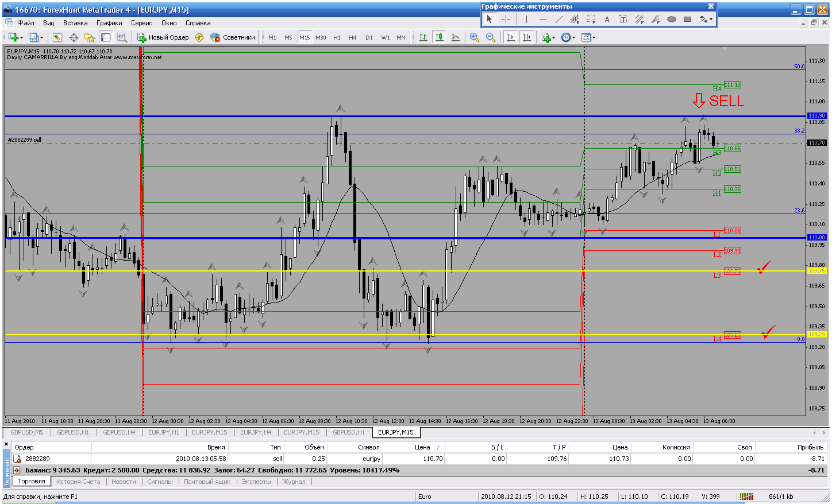
Task: Open the Файл menu
Action: 26,23
